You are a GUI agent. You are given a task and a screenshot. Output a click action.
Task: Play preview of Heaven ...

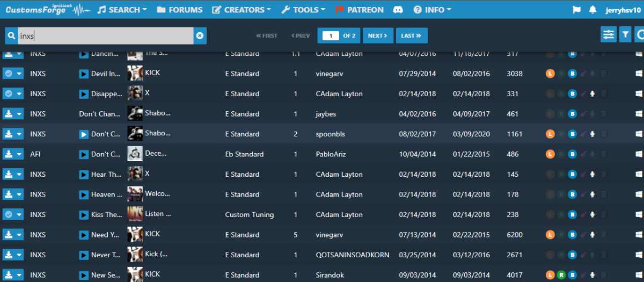(84, 194)
